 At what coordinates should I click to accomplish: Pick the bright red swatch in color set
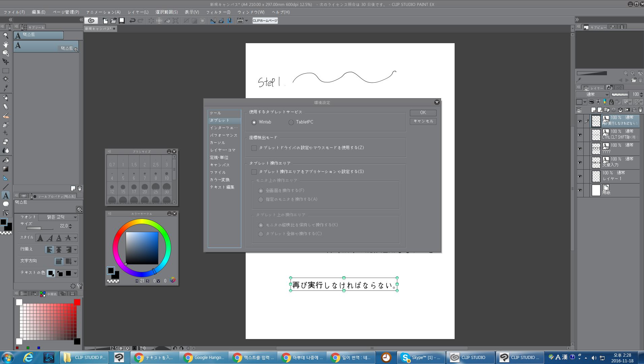pyautogui.click(x=77, y=302)
